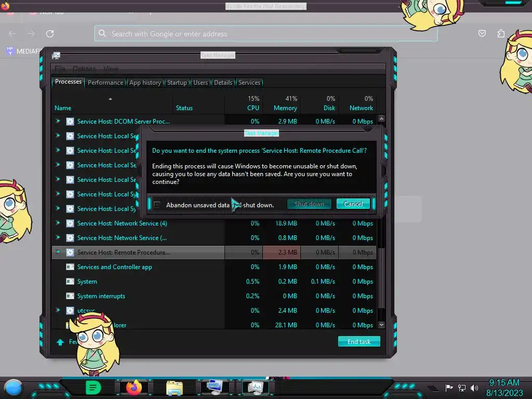Click the greyed Shut down button
532x399 pixels.
point(309,204)
